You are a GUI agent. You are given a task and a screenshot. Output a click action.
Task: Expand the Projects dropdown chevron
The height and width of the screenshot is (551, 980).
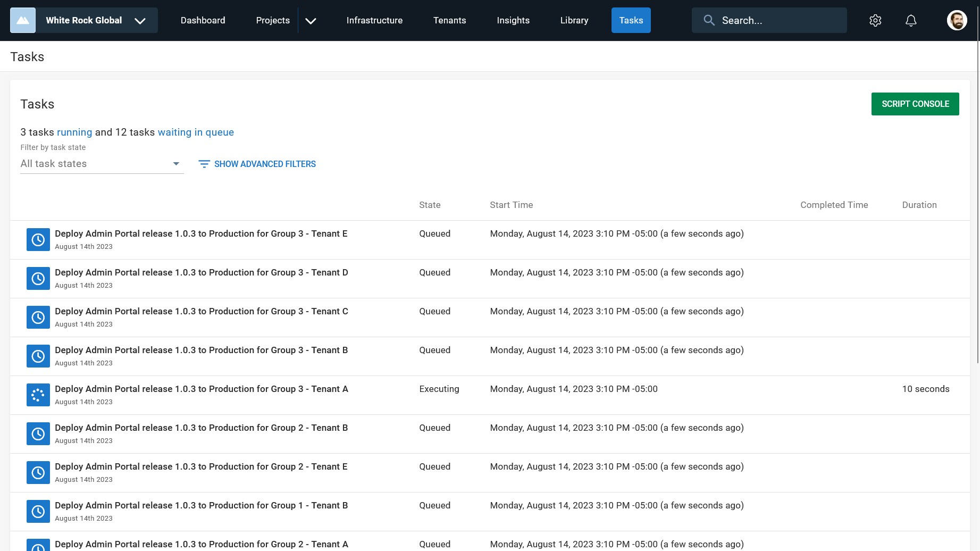click(311, 21)
